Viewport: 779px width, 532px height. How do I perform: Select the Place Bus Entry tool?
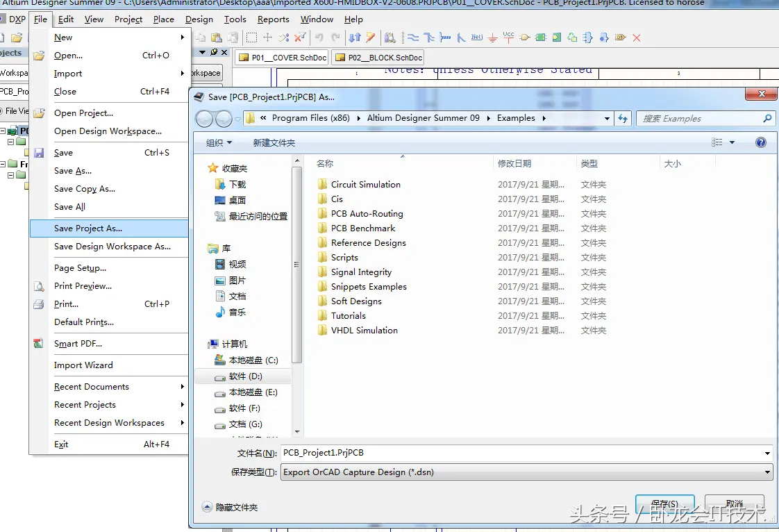pyautogui.click(x=461, y=38)
